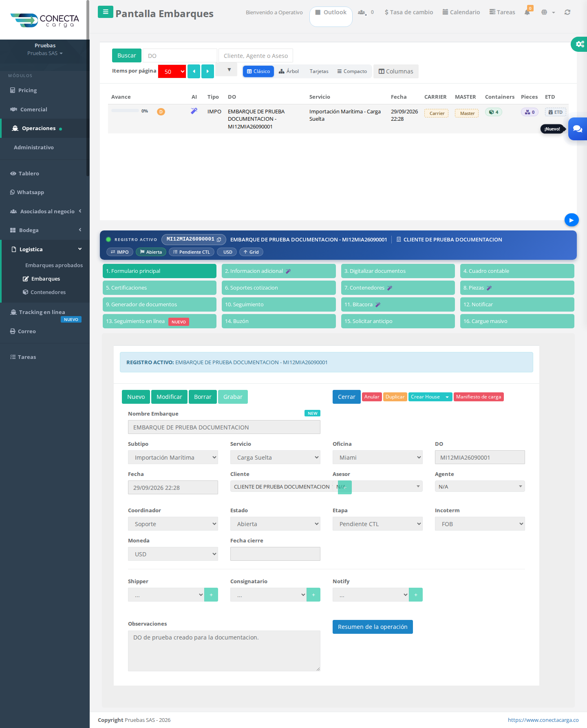Toggle the Grid pill in active record bar
This screenshot has width=587, height=728.
tap(251, 252)
